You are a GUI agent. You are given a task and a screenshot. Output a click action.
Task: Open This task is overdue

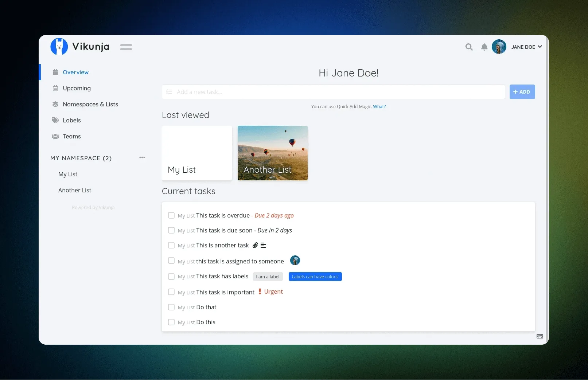[223, 215]
